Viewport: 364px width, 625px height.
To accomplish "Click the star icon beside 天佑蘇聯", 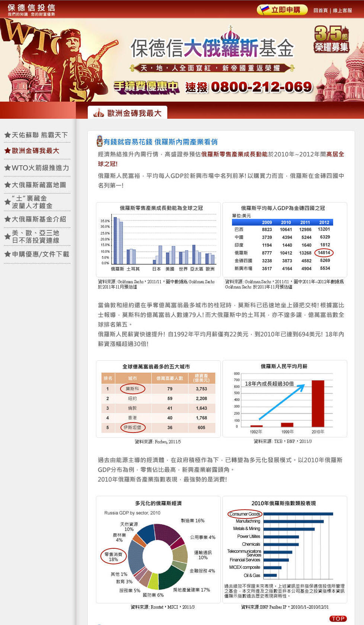I will point(7,135).
